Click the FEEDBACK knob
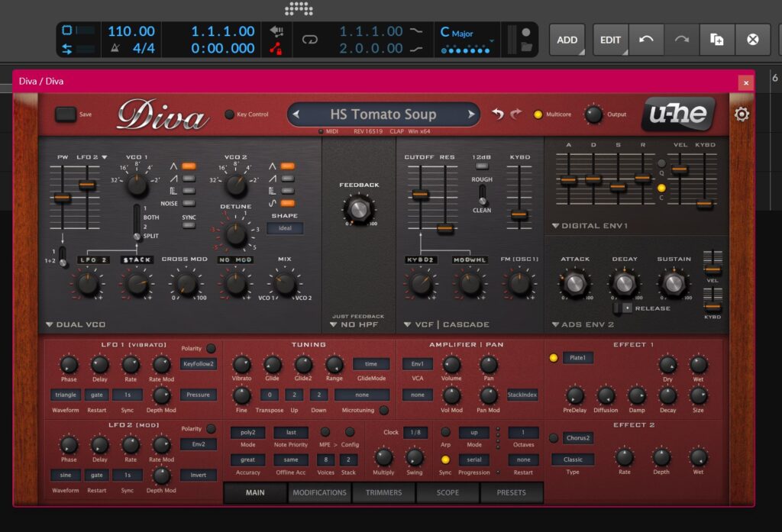Viewport: 782px width, 532px height. click(359, 210)
